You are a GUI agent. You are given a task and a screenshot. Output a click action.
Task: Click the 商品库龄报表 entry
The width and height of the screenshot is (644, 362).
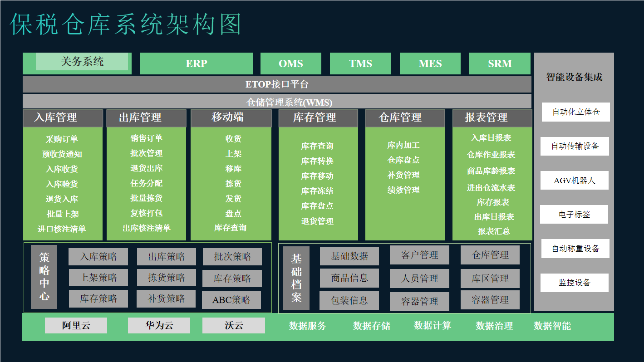click(x=491, y=171)
